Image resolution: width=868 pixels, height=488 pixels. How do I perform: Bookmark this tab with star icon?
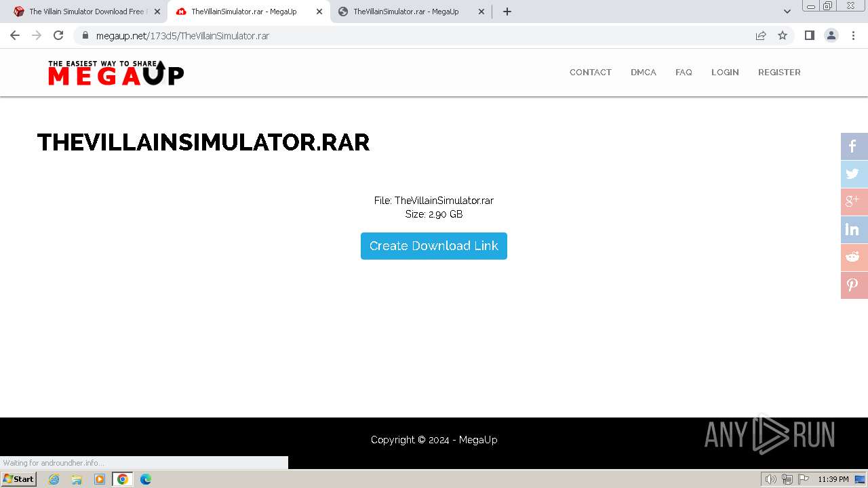coord(783,35)
